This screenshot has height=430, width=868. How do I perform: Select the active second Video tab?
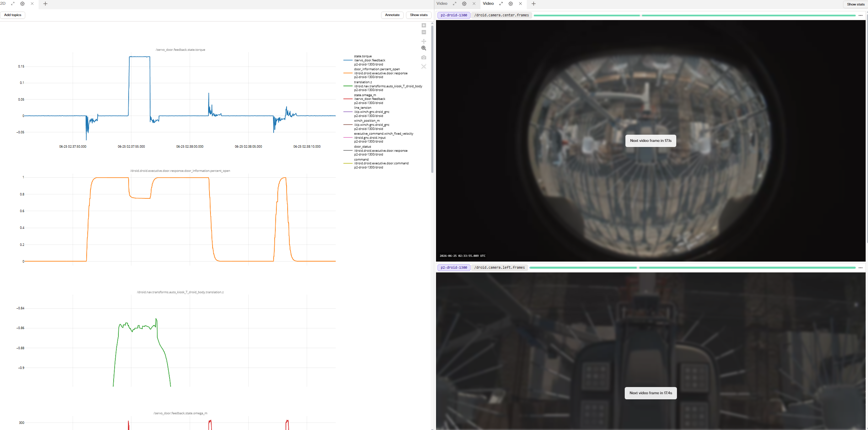[x=488, y=4]
